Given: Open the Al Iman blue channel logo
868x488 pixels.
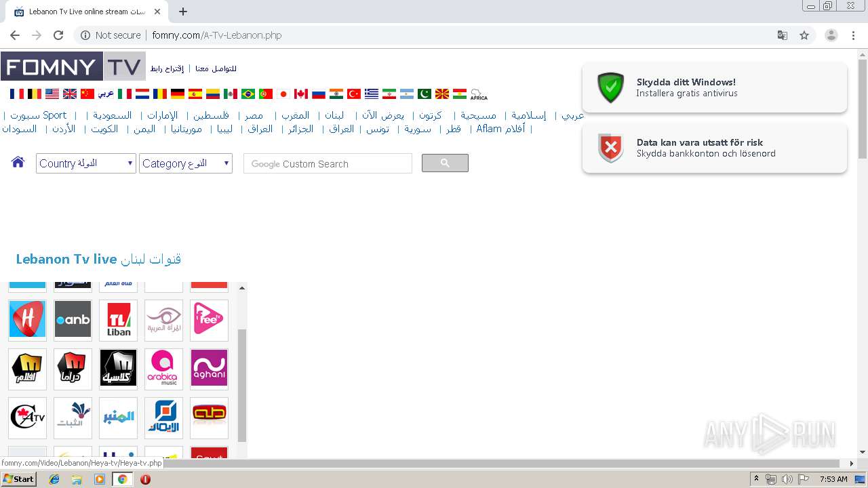Looking at the screenshot, I should (x=163, y=418).
